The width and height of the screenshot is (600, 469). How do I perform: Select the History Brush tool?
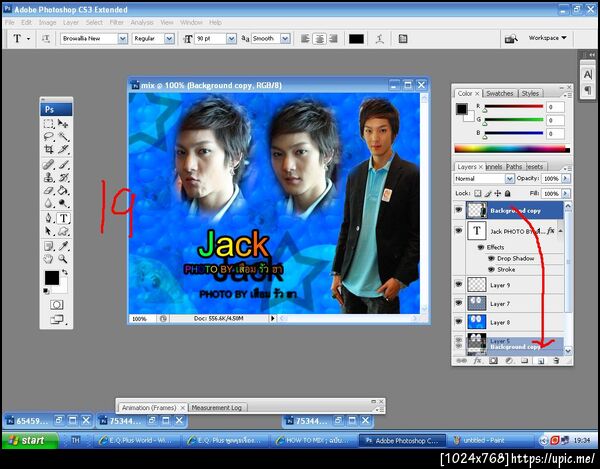pos(63,177)
